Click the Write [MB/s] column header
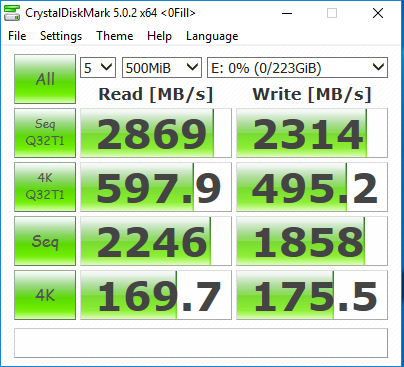404x367 pixels. (312, 94)
